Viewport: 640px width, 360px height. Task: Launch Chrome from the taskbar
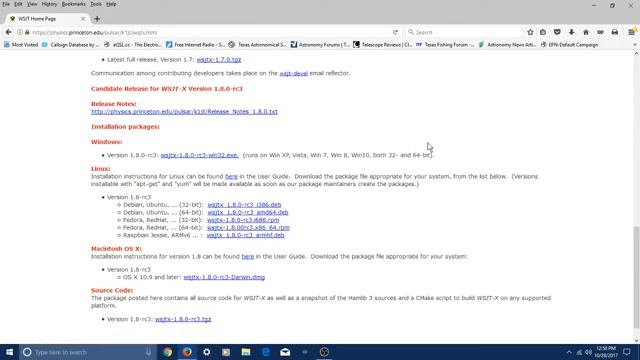point(167,352)
